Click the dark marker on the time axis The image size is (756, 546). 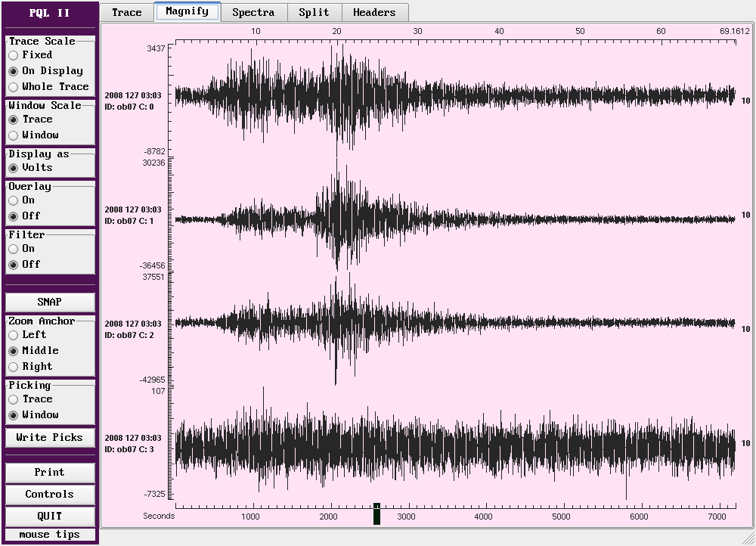click(x=376, y=514)
